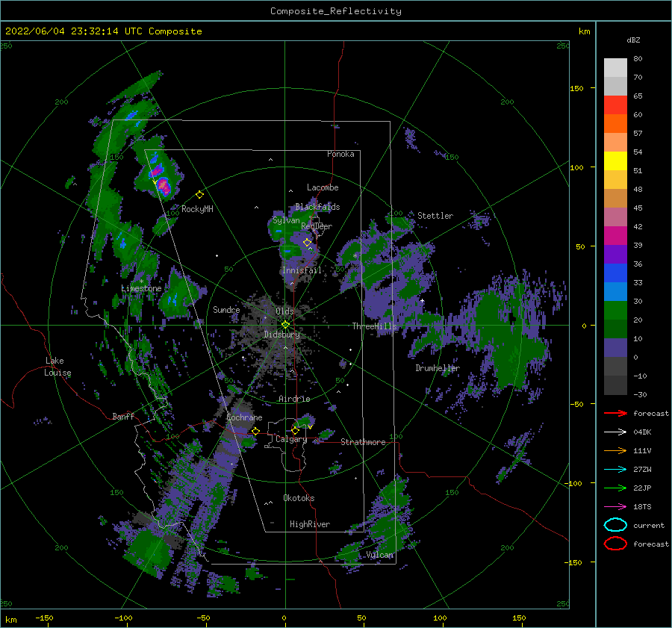Click the HighRiver town label

310,524
